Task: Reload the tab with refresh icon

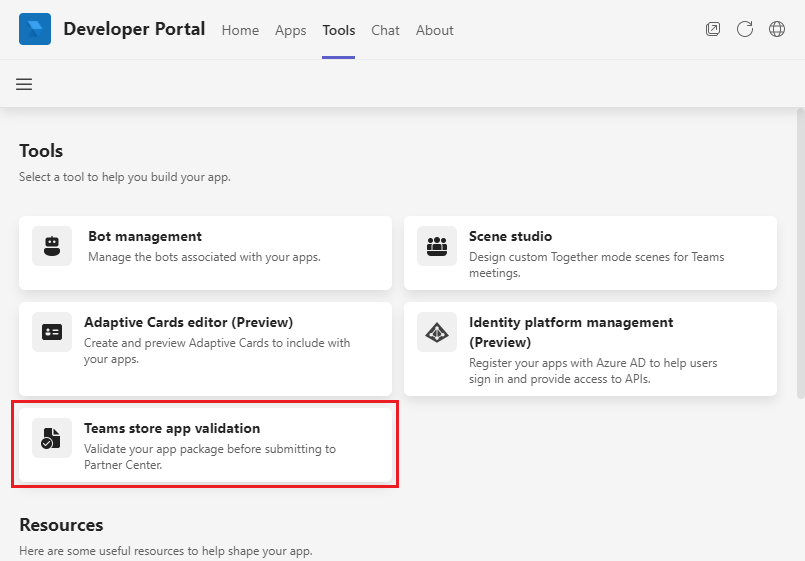Action: [x=745, y=29]
